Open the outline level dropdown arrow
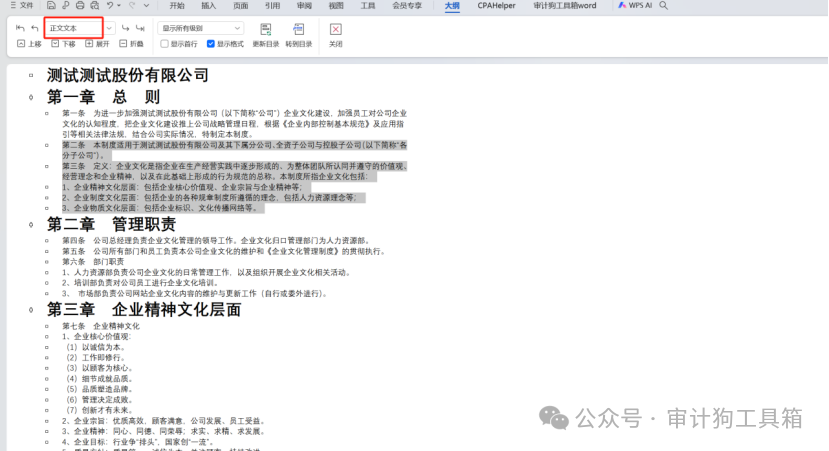 click(x=109, y=28)
